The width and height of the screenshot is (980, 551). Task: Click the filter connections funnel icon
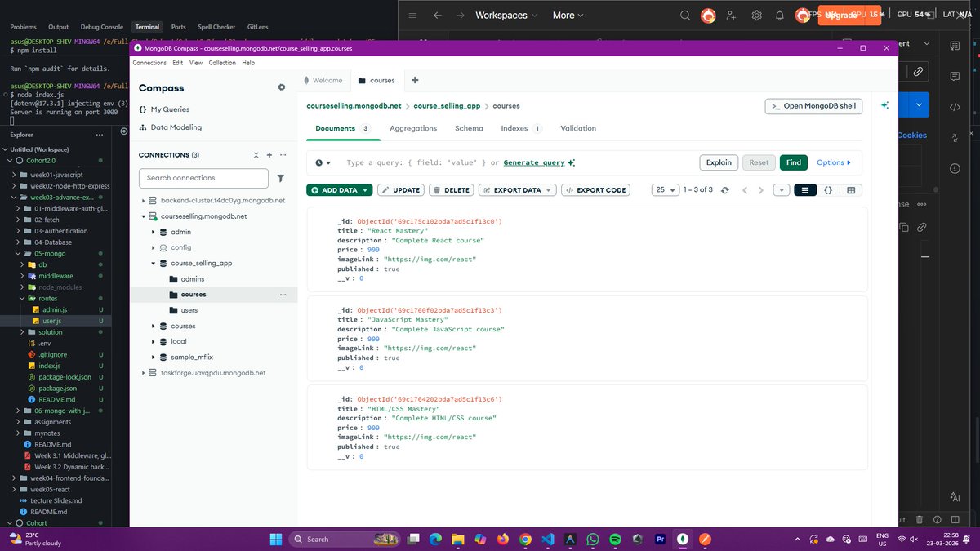coord(280,177)
